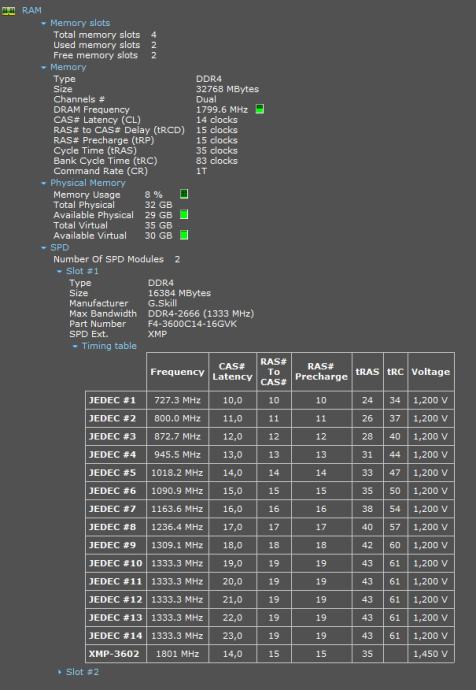
Task: Click the CAS# Latency column header
Action: [x=232, y=372]
